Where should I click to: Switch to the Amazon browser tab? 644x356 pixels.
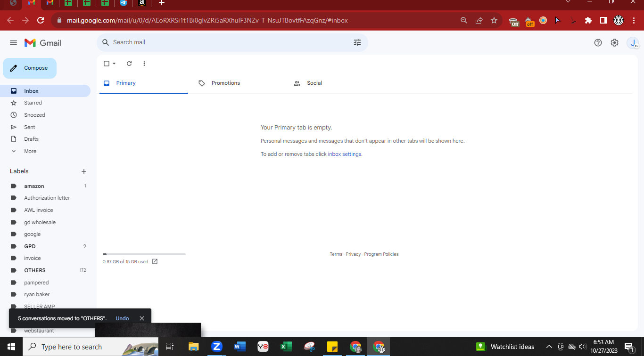pyautogui.click(x=141, y=3)
